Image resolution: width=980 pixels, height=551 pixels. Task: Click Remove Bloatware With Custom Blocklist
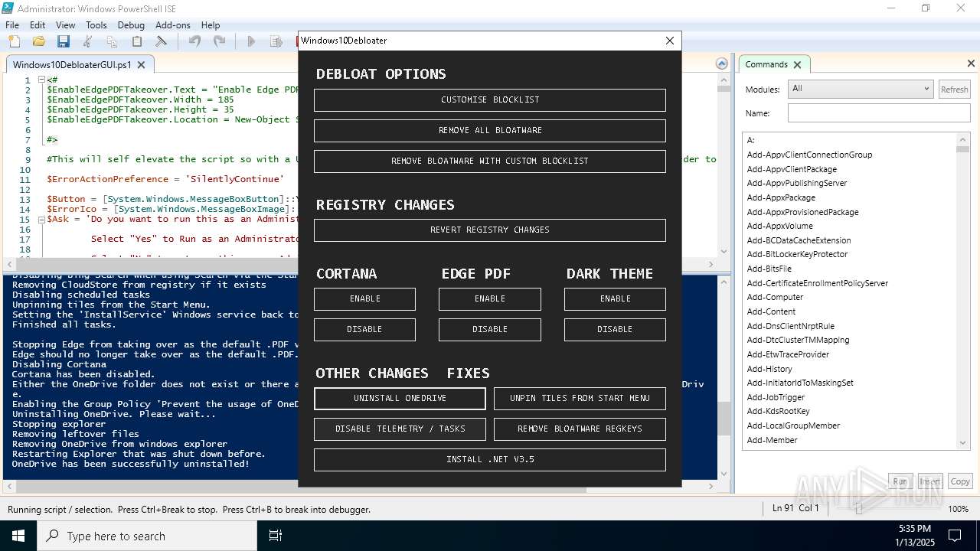pyautogui.click(x=490, y=161)
